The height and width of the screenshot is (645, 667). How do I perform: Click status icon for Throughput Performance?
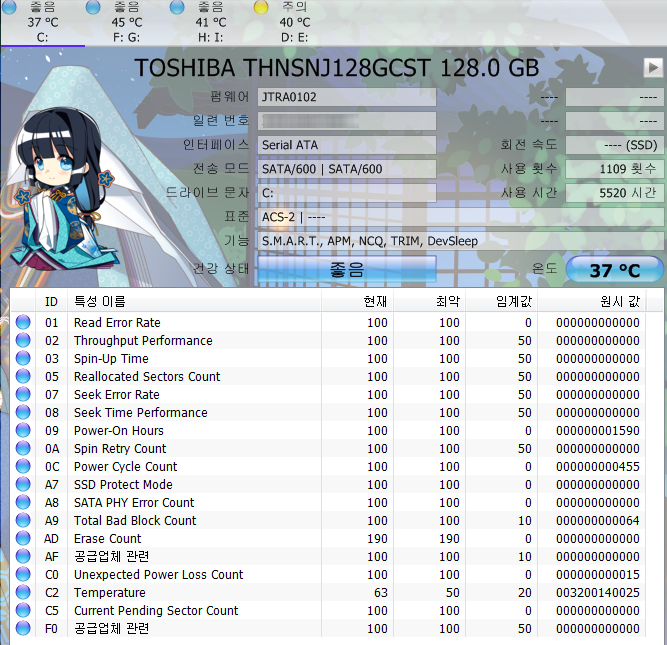(x=23, y=340)
